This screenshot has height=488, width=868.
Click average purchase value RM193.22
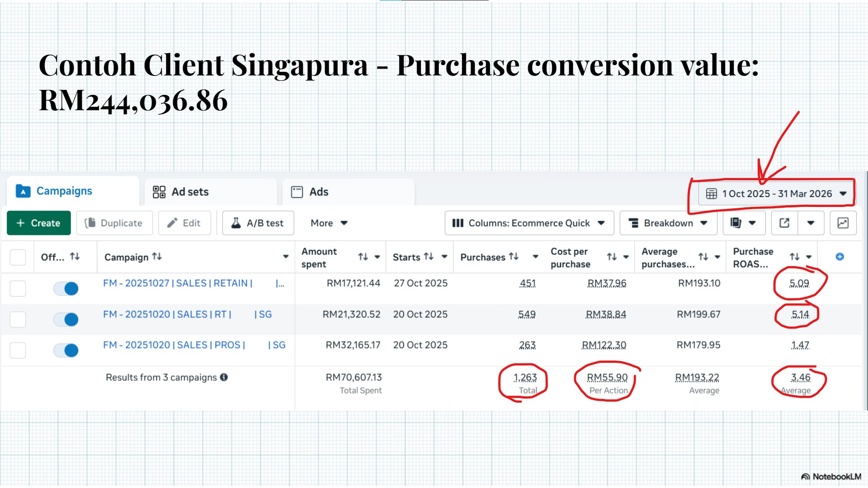coord(697,377)
